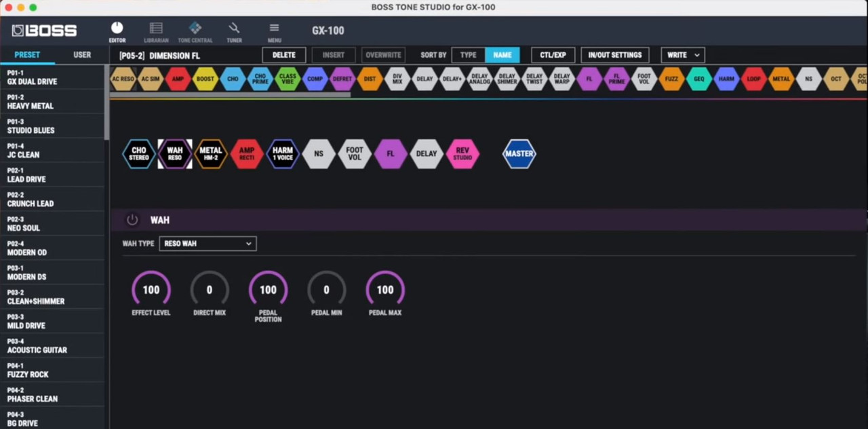Viewport: 868px width, 429px height.
Task: Pick the AC SIM effect block in palette
Action: (151, 79)
